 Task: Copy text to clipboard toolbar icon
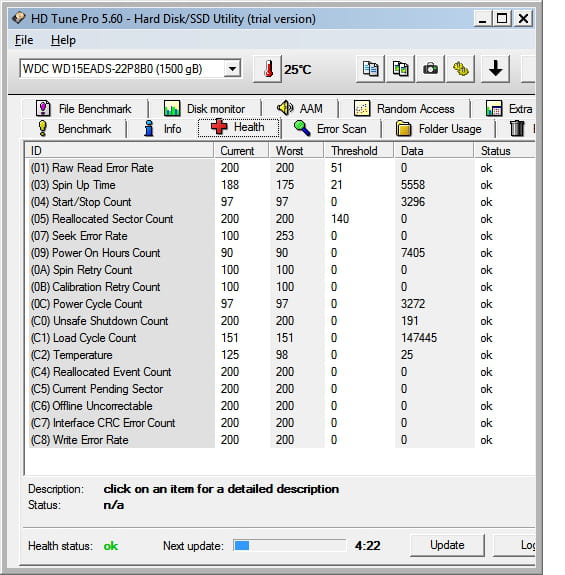370,69
